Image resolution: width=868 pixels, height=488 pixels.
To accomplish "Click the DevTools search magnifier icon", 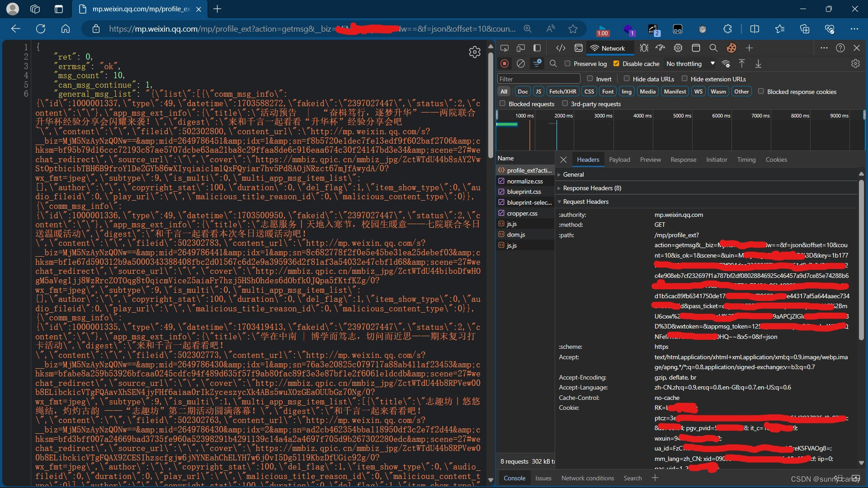I will [x=713, y=48].
